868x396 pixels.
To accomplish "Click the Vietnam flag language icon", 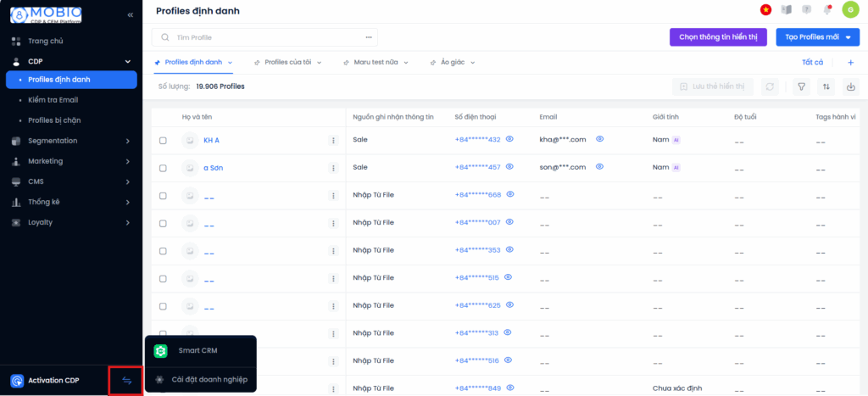I will (766, 9).
